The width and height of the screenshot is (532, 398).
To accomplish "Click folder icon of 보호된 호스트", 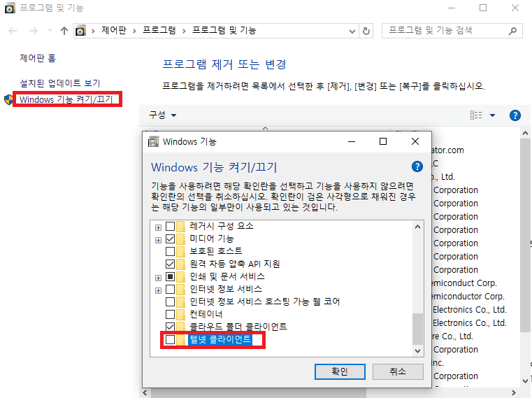I will tap(181, 251).
